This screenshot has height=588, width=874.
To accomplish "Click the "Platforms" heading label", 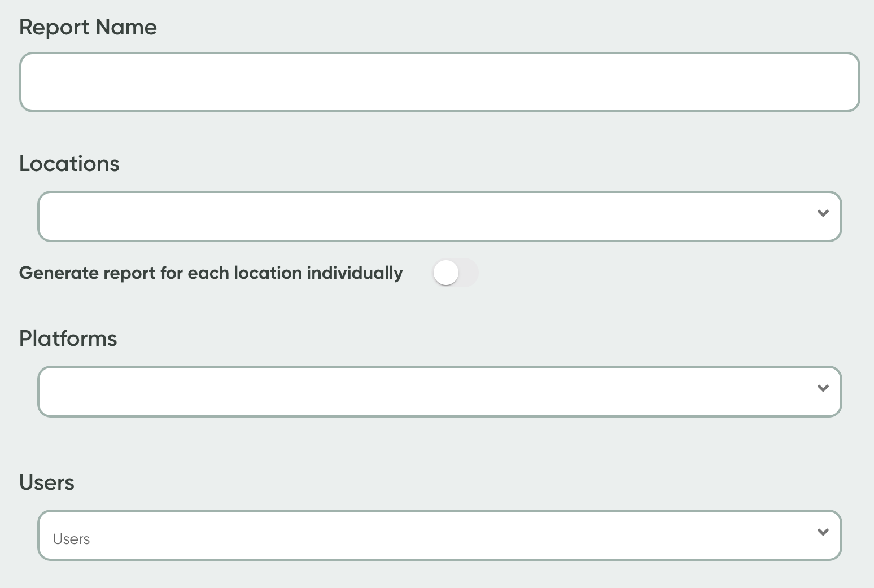I will coord(68,339).
